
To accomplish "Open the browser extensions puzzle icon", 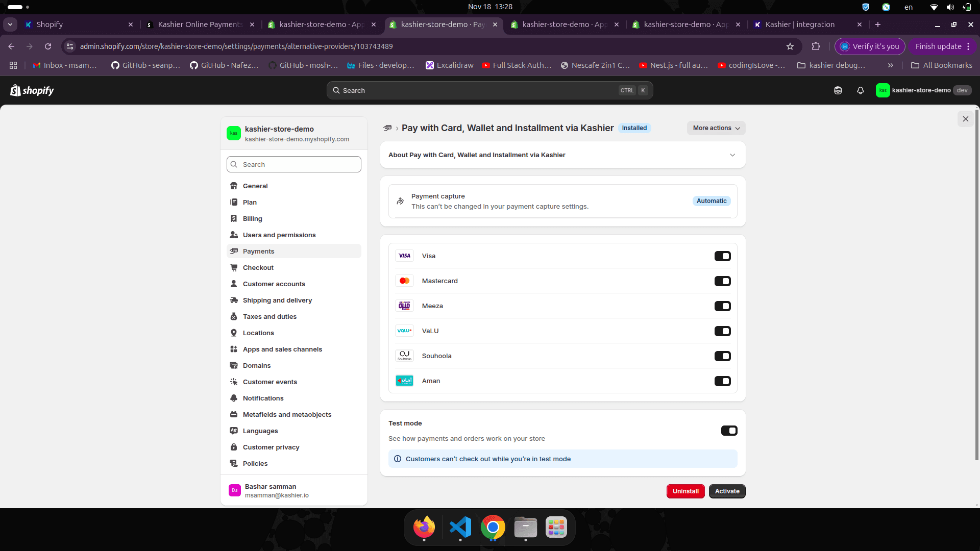I will click(x=816, y=46).
